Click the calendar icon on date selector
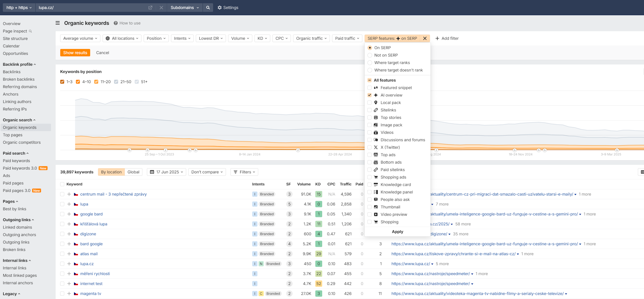Viewport: 644px width, 299px height. [x=152, y=172]
